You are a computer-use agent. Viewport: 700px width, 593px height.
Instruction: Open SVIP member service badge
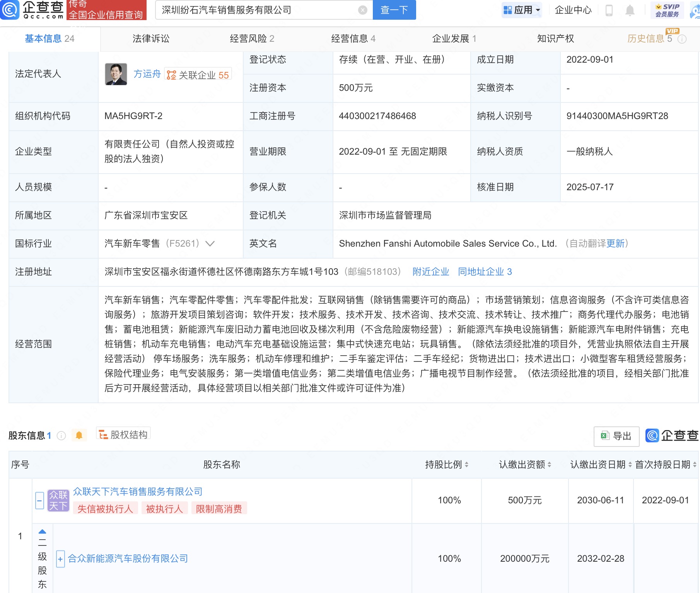(x=668, y=10)
